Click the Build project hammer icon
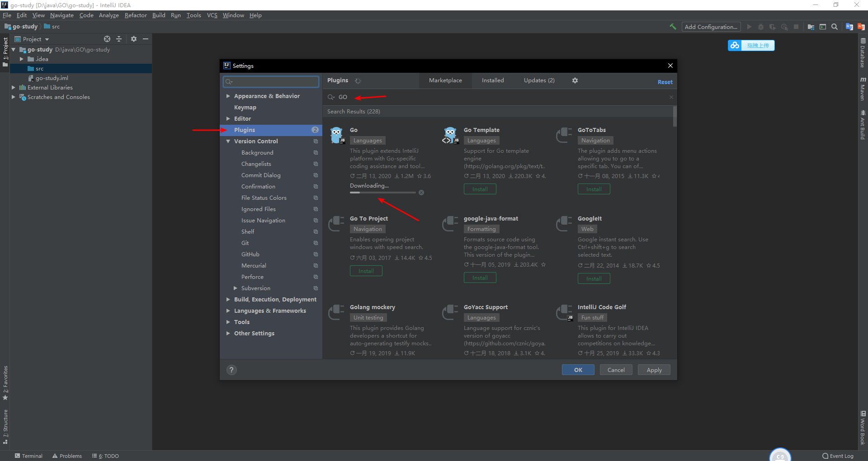868x461 pixels. click(x=673, y=27)
